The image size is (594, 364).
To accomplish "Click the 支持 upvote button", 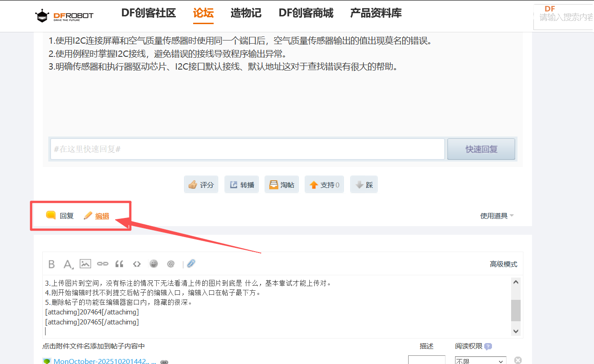I will (324, 185).
